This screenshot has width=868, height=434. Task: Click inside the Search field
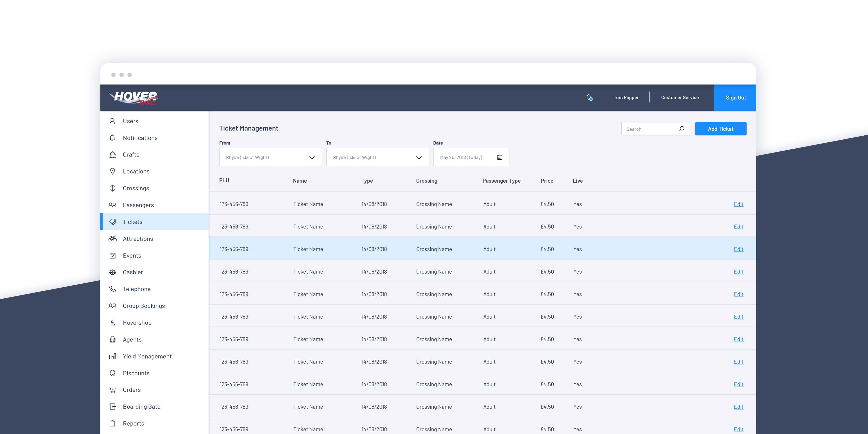(650, 129)
